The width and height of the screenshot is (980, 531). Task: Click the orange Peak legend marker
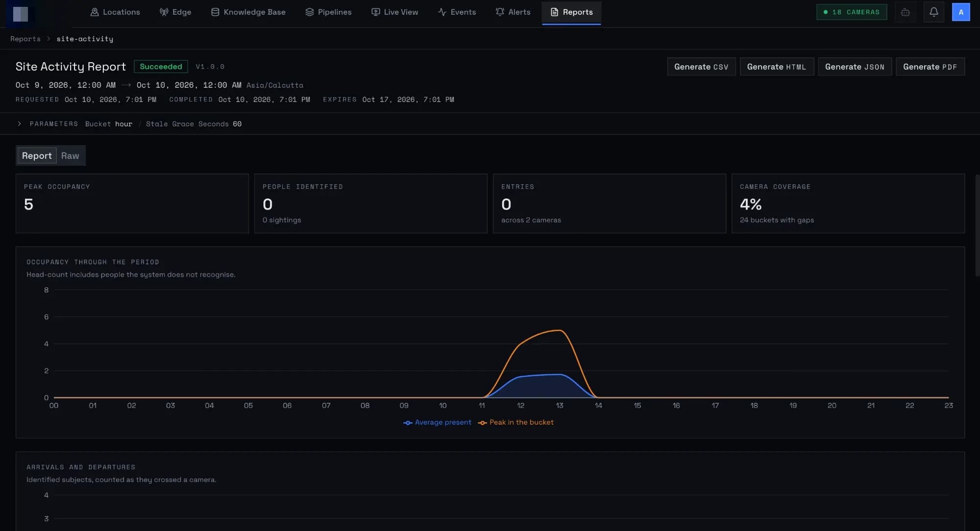coord(483,423)
